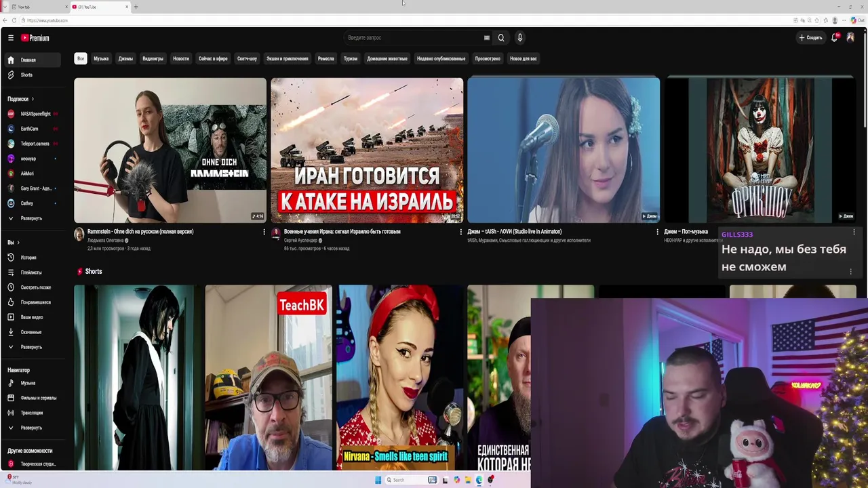The height and width of the screenshot is (488, 868).
Task: Open the on-screen keyboard in search box
Action: coord(486,38)
